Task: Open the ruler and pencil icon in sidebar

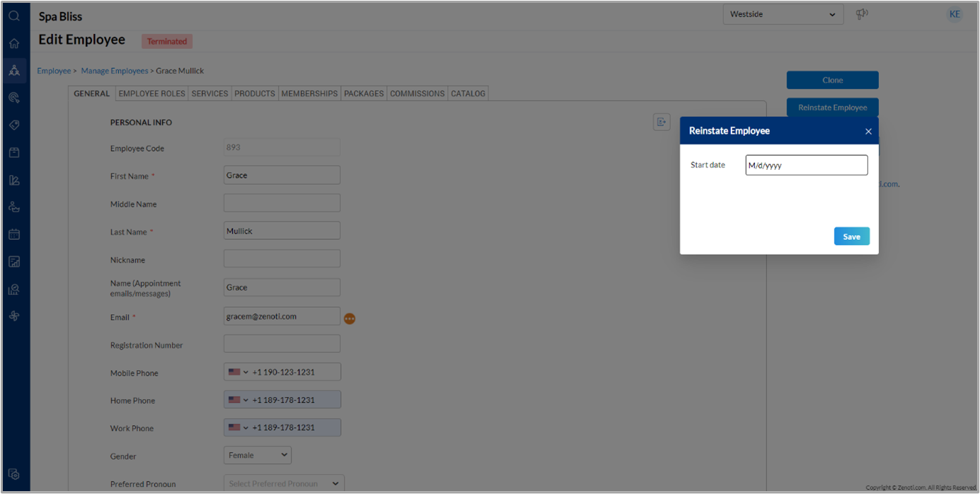Action: pos(14,180)
